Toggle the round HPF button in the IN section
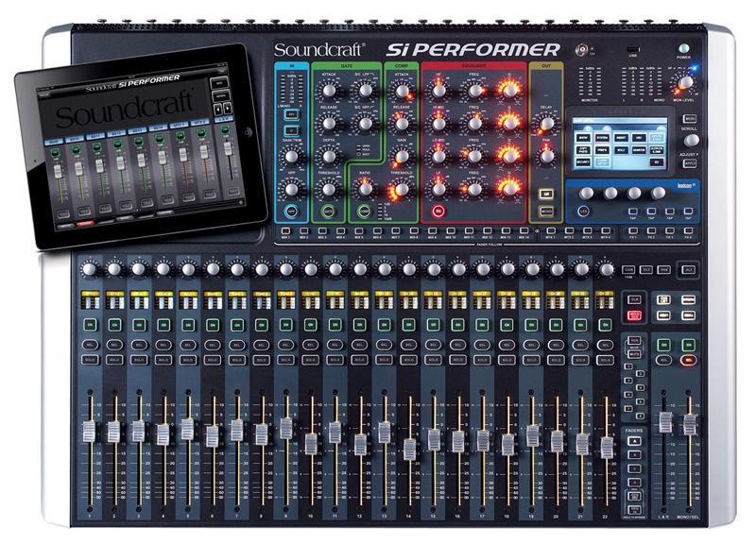 [x=291, y=211]
